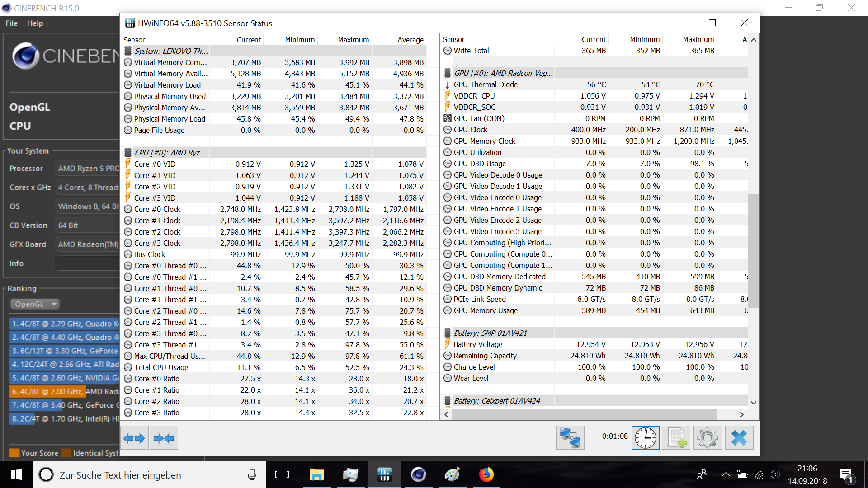This screenshot has width=868, height=488.
Task: Start logging with the document-plus icon
Action: [676, 438]
